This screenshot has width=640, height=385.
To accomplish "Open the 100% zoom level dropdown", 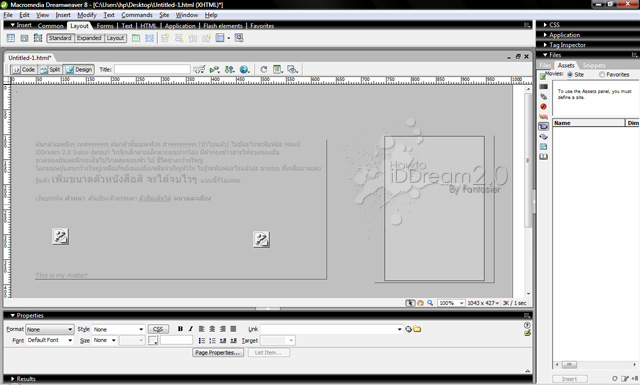I will pyautogui.click(x=451, y=303).
